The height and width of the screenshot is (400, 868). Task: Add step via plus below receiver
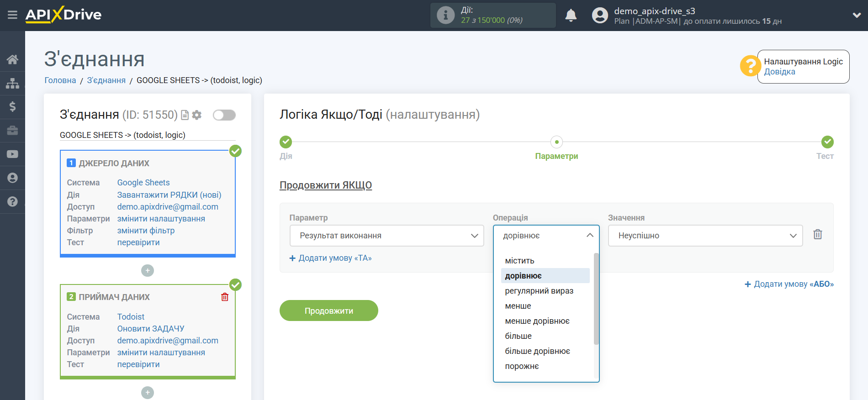pos(147,393)
